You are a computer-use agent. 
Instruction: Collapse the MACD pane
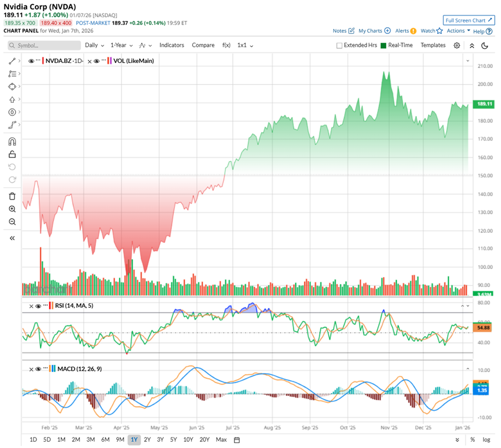[x=468, y=369]
